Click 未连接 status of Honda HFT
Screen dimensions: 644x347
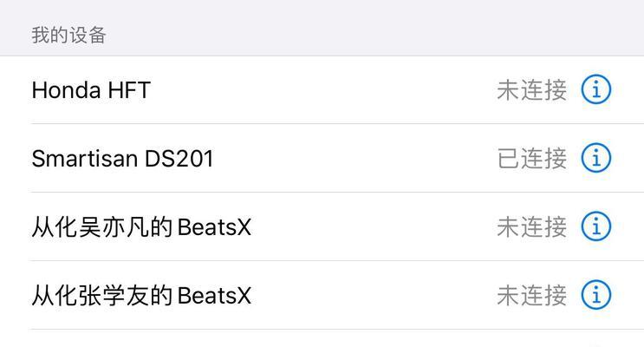click(x=532, y=90)
